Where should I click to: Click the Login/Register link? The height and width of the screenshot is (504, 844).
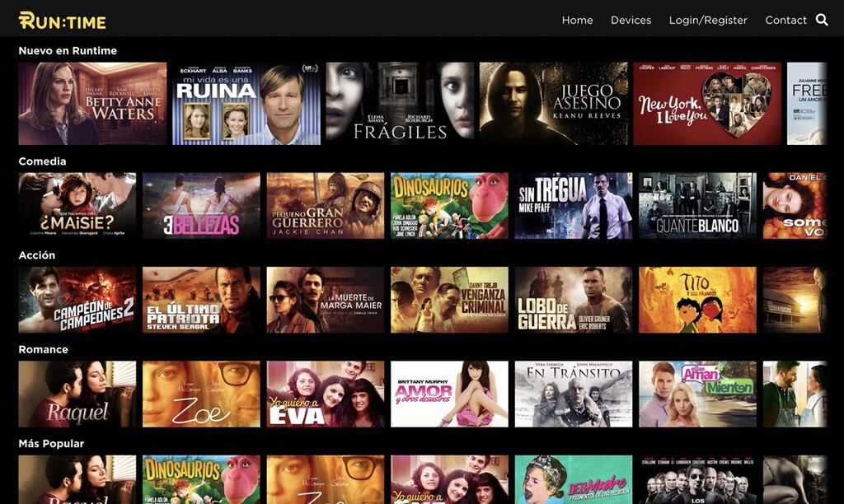click(707, 20)
